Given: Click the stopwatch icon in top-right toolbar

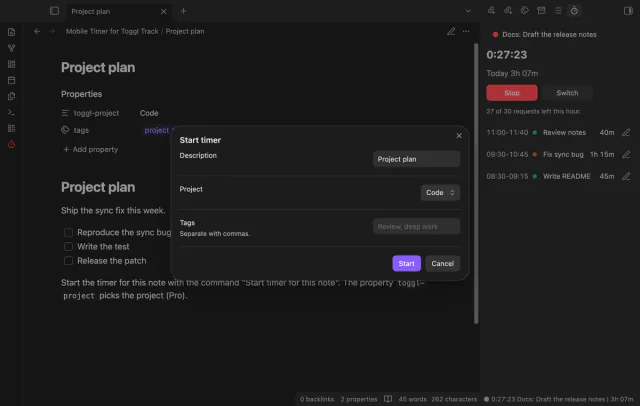Looking at the screenshot, I should [574, 11].
